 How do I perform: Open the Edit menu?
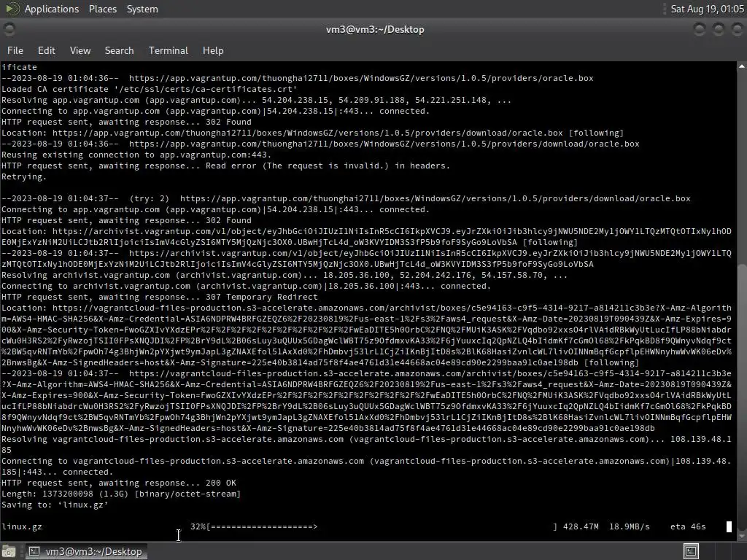[x=46, y=50]
